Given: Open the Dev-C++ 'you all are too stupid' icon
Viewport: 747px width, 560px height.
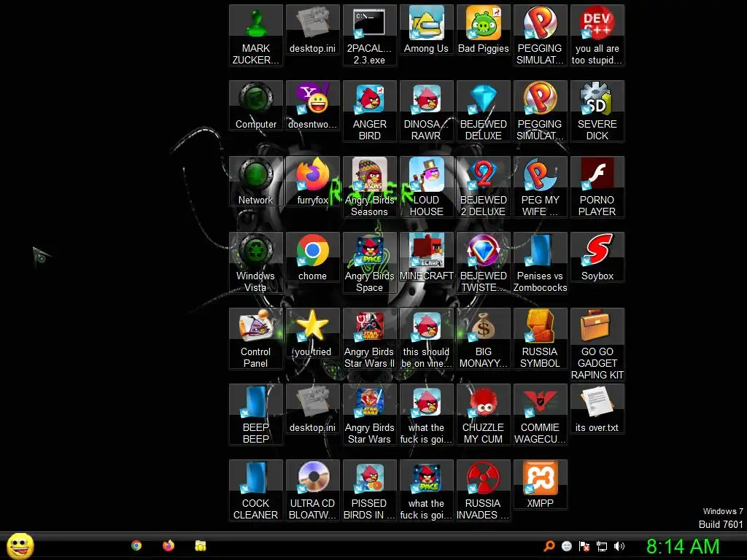Looking at the screenshot, I should [x=597, y=35].
